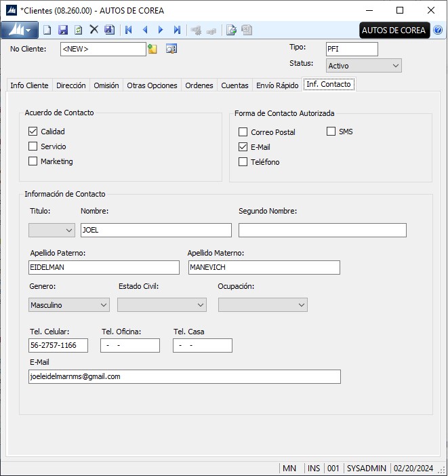Click the New record icon in toolbar

[x=47, y=30]
